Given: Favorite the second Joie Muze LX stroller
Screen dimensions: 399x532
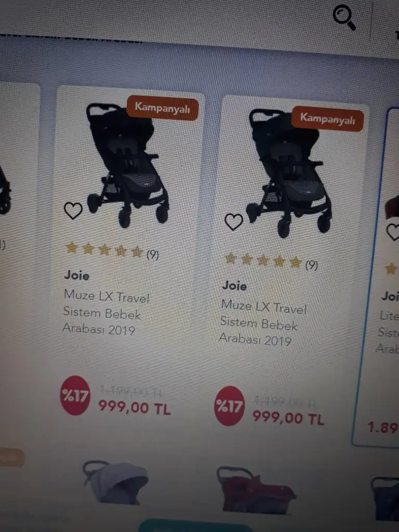Looking at the screenshot, I should pos(234,221).
